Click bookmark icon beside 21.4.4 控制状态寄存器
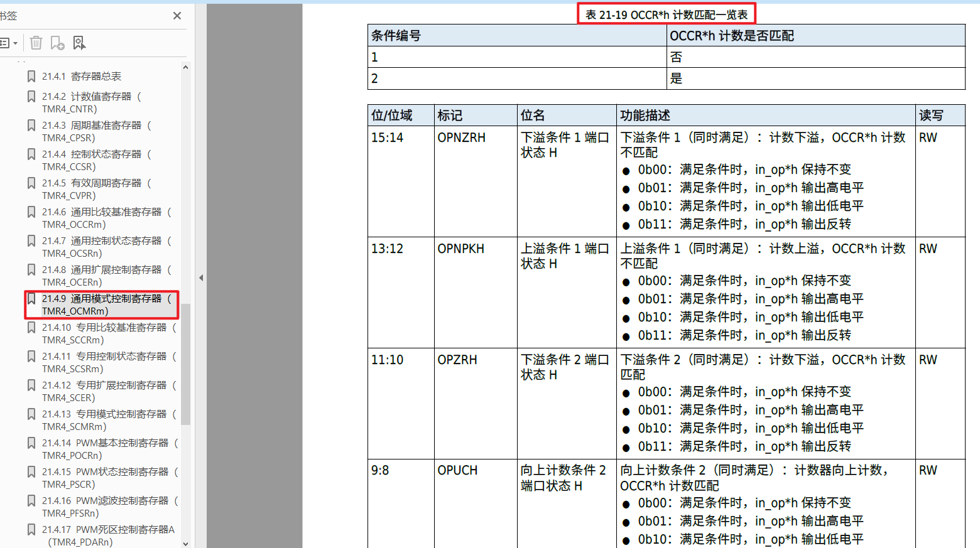Screen dimensions: 980x548 (x=31, y=154)
